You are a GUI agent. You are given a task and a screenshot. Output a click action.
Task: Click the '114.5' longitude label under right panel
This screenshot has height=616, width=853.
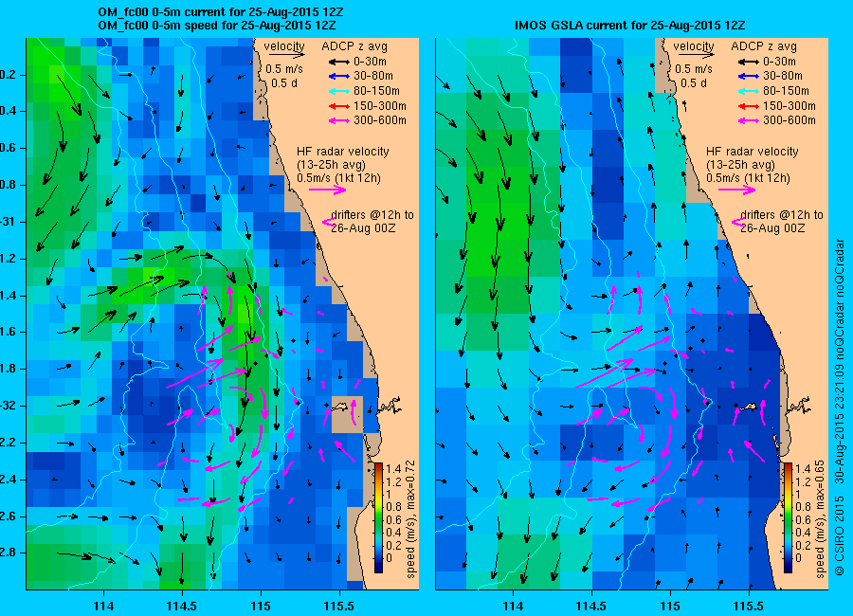(591, 607)
